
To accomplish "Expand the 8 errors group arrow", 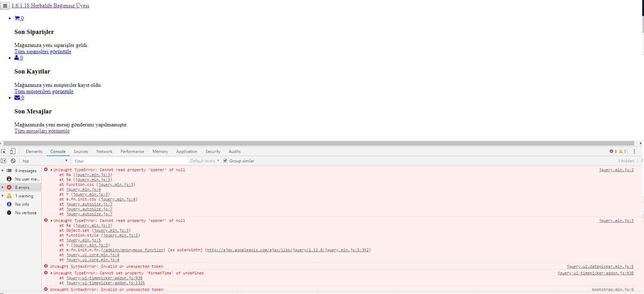I will pyautogui.click(x=3, y=188).
